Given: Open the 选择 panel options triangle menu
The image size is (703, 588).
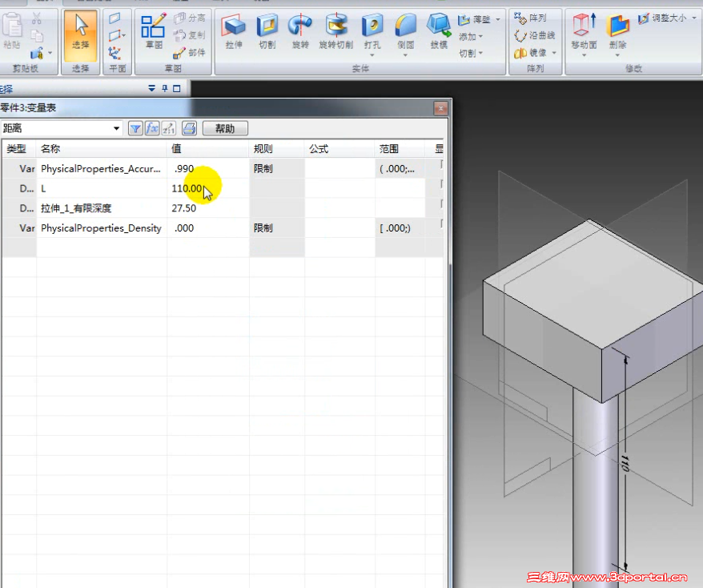Looking at the screenshot, I should [x=152, y=88].
